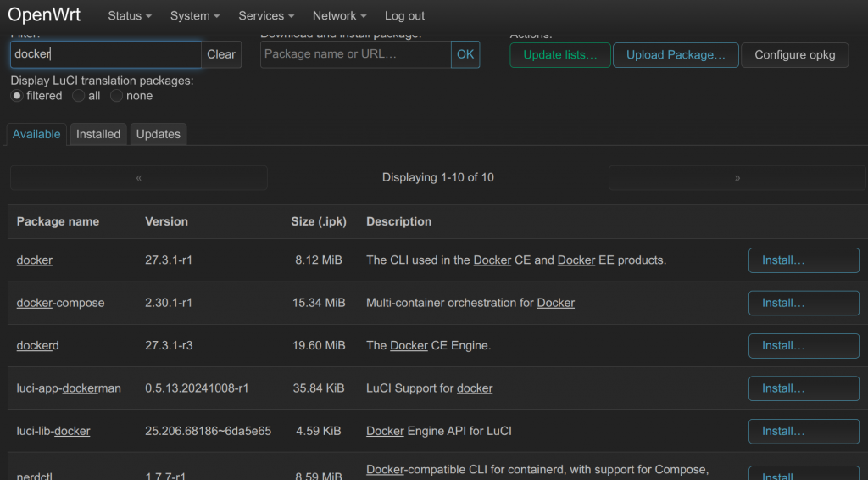The width and height of the screenshot is (868, 480).
Task: Click the 4.59 KiB size cell
Action: (319, 431)
